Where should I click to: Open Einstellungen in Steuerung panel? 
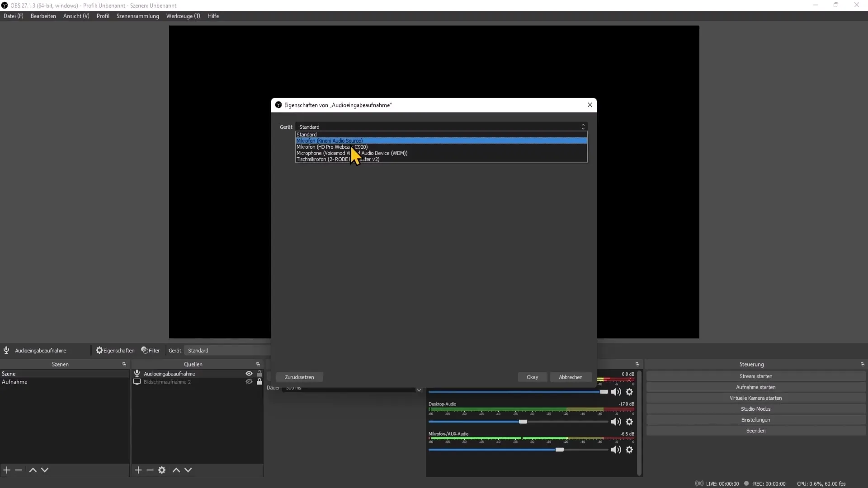[756, 420]
